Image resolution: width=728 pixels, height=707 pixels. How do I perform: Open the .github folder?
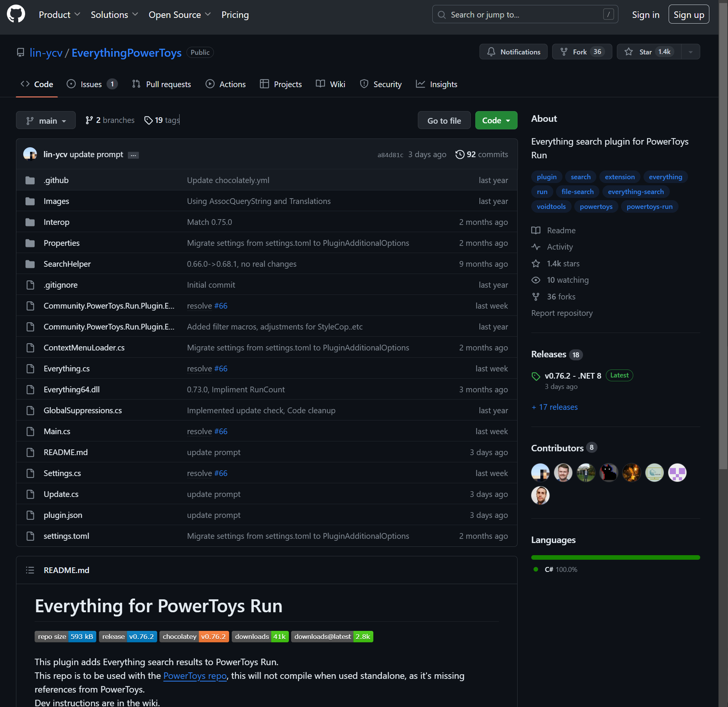coord(56,180)
